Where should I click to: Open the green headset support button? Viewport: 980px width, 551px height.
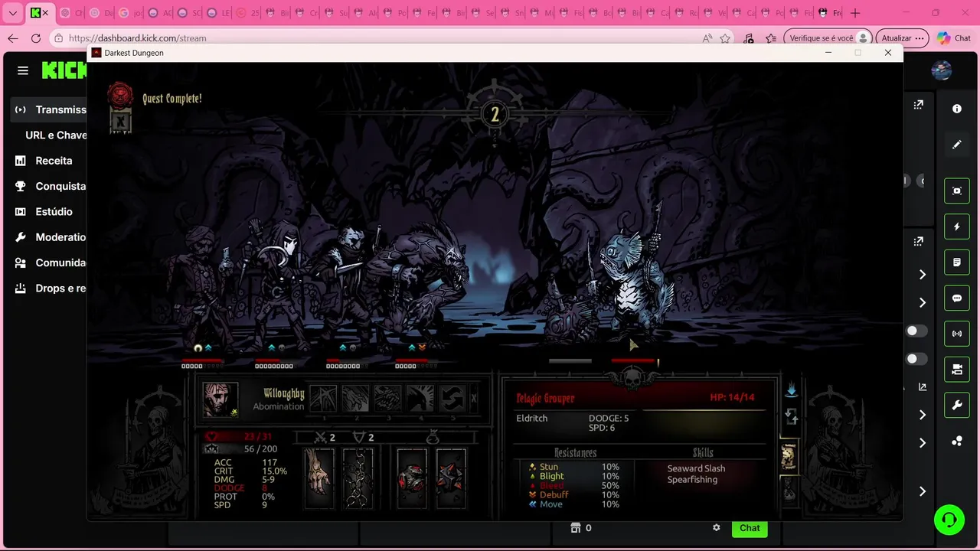pyautogui.click(x=949, y=520)
